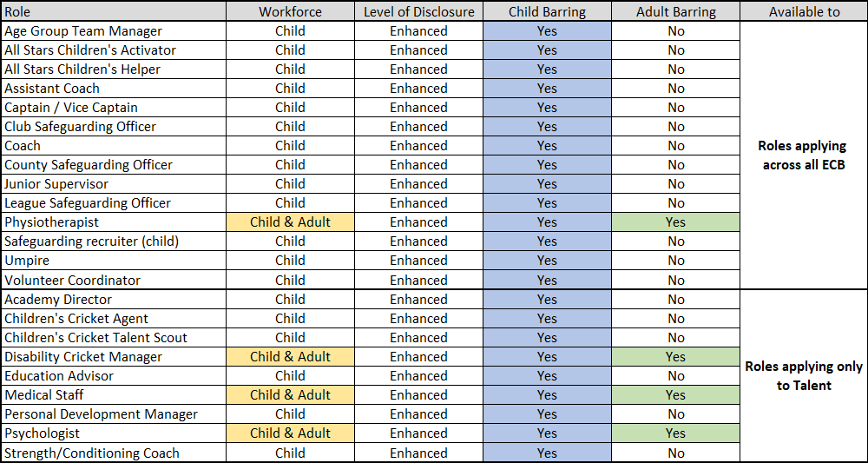Click Roles applying only to Talent cell
The image size is (868, 463).
point(804,376)
